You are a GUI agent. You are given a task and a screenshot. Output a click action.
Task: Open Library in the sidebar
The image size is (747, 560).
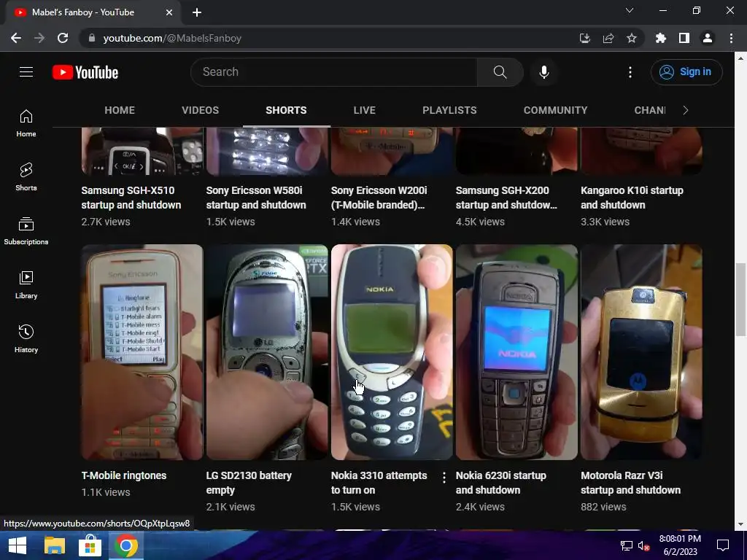(x=26, y=284)
